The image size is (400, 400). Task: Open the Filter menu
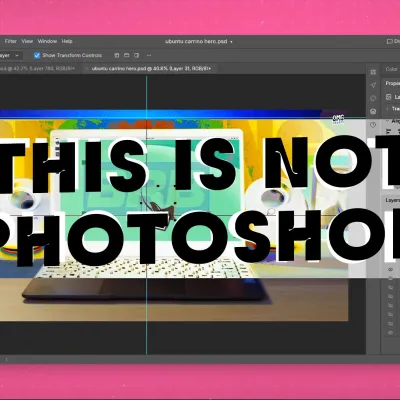tap(11, 41)
